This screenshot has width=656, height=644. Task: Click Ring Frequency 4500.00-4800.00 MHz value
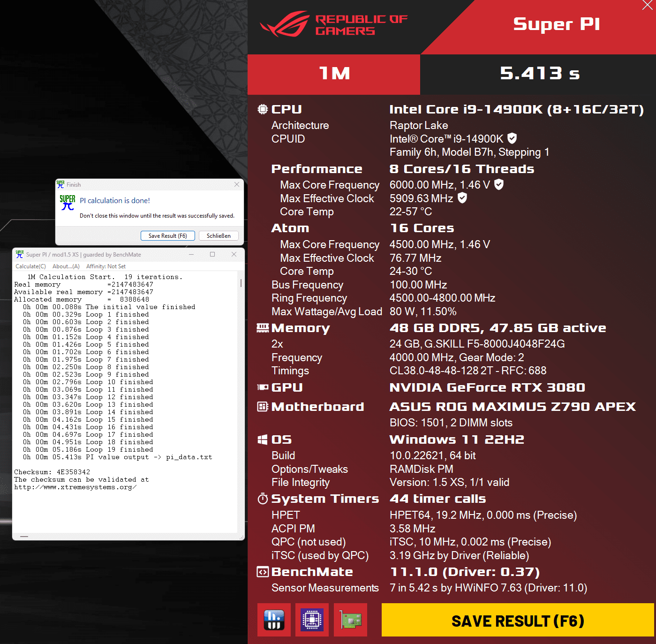(443, 298)
